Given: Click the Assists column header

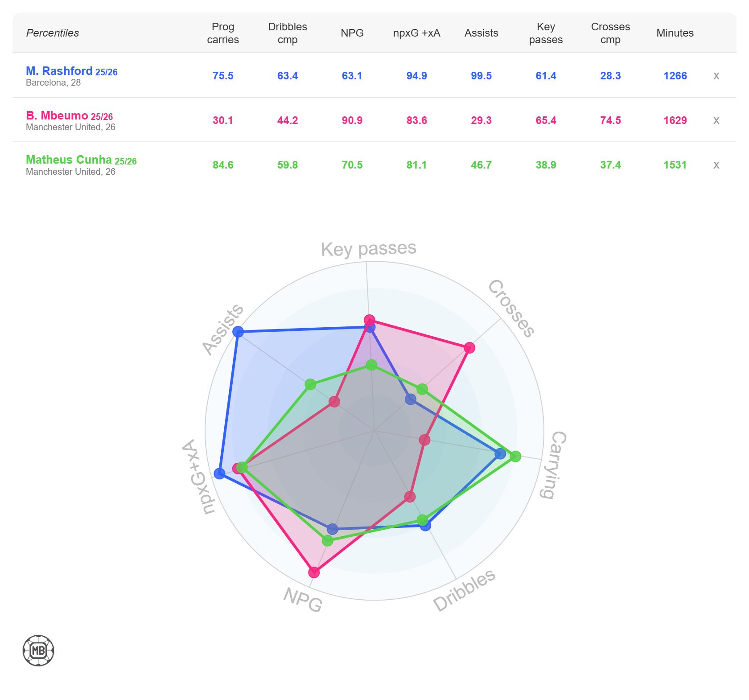Looking at the screenshot, I should [x=481, y=33].
